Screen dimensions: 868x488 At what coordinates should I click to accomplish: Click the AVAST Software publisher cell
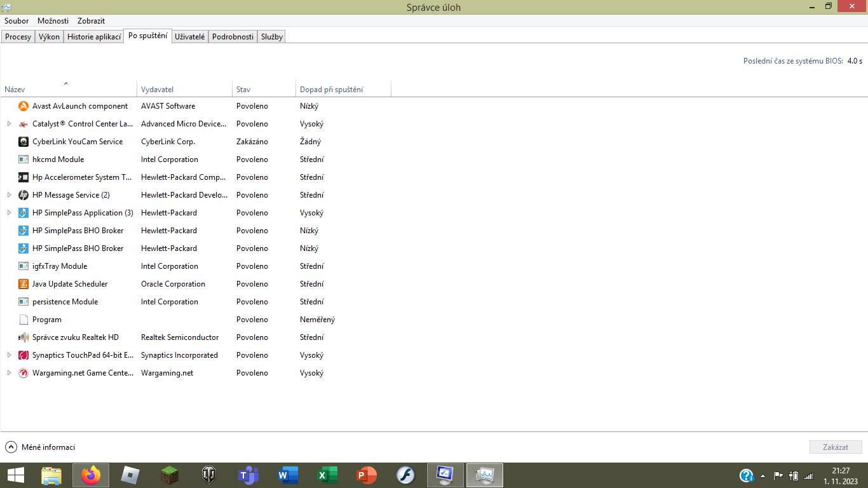click(168, 106)
